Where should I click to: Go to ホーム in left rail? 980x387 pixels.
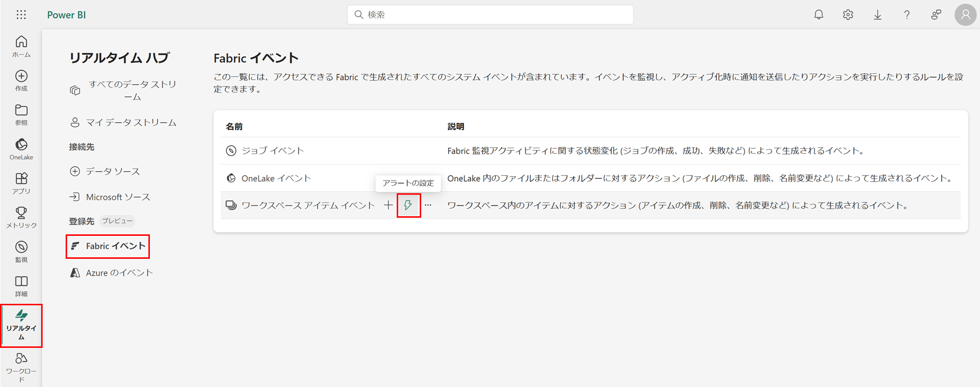point(21,46)
